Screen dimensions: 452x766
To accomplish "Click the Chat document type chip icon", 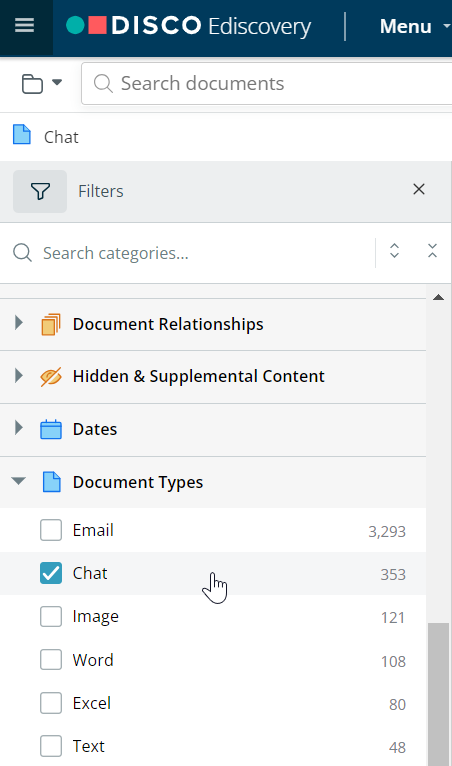I will coord(22,135).
